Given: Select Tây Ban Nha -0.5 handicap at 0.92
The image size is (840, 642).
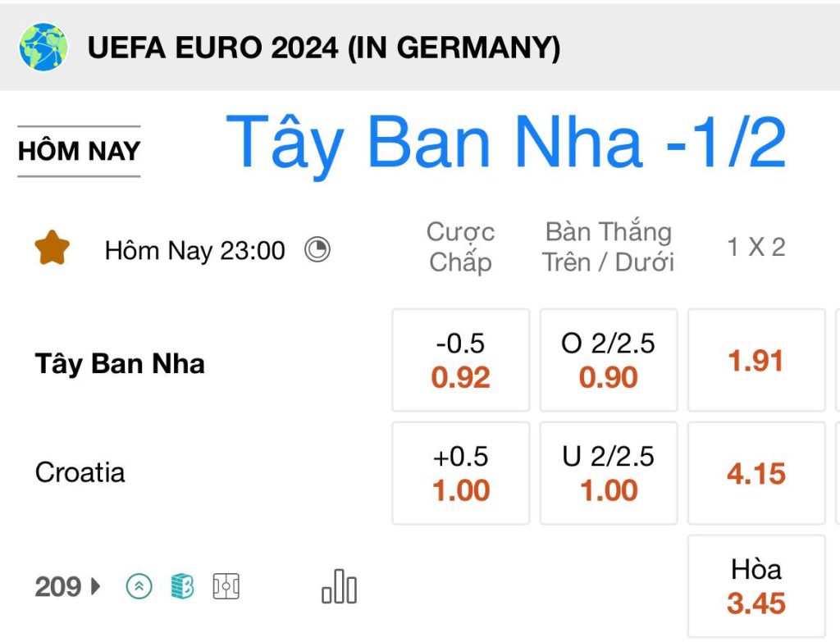Looking at the screenshot, I should point(461,360).
